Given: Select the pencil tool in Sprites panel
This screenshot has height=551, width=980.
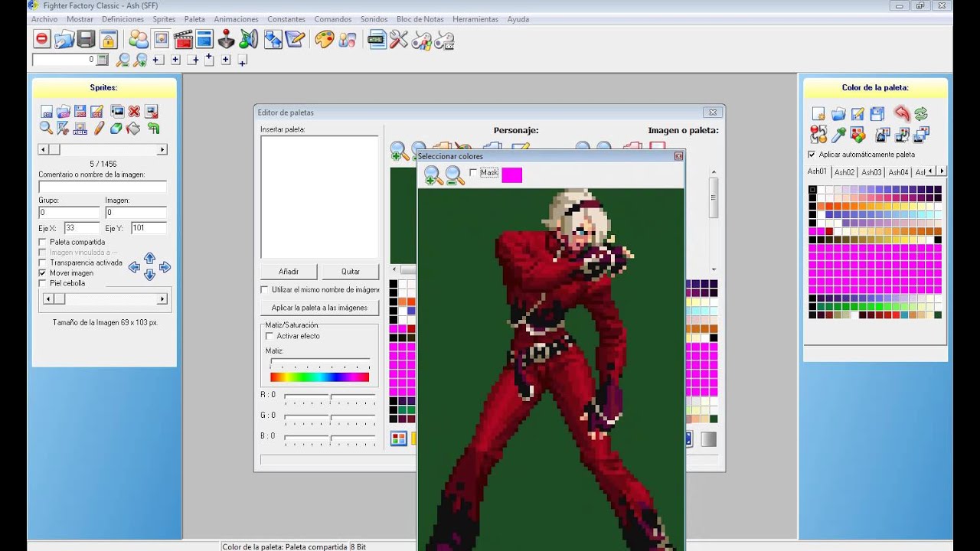Looking at the screenshot, I should (x=99, y=129).
